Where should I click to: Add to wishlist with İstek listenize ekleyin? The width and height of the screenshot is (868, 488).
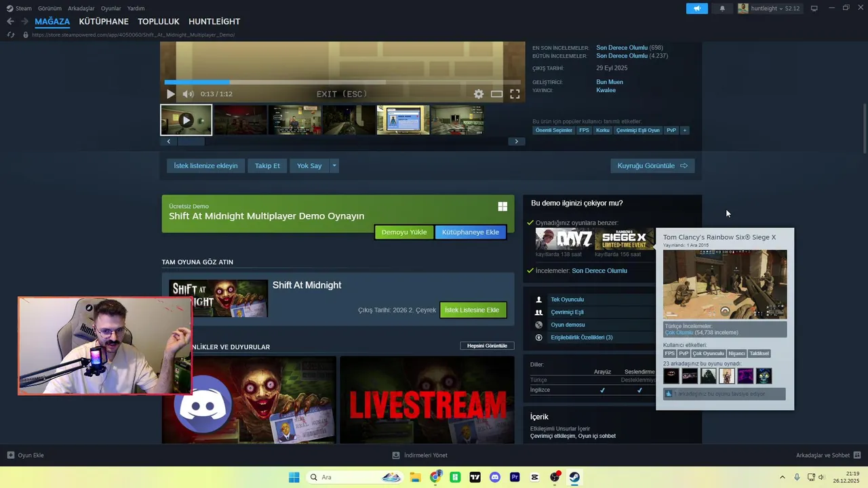[x=205, y=165]
